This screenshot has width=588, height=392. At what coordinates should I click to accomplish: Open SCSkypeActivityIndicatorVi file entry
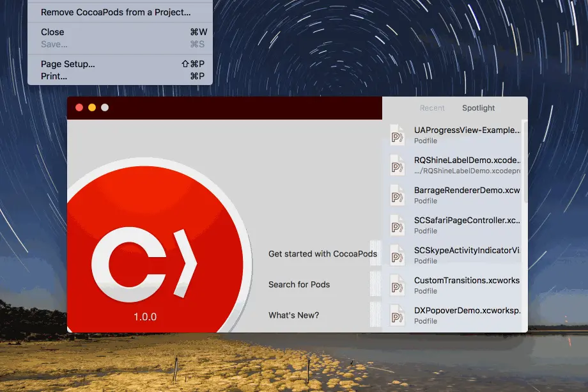click(x=453, y=255)
